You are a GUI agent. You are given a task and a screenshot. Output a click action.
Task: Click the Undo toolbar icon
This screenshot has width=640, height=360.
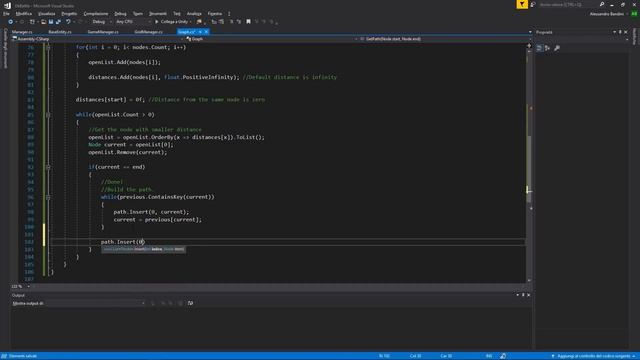pos(68,22)
